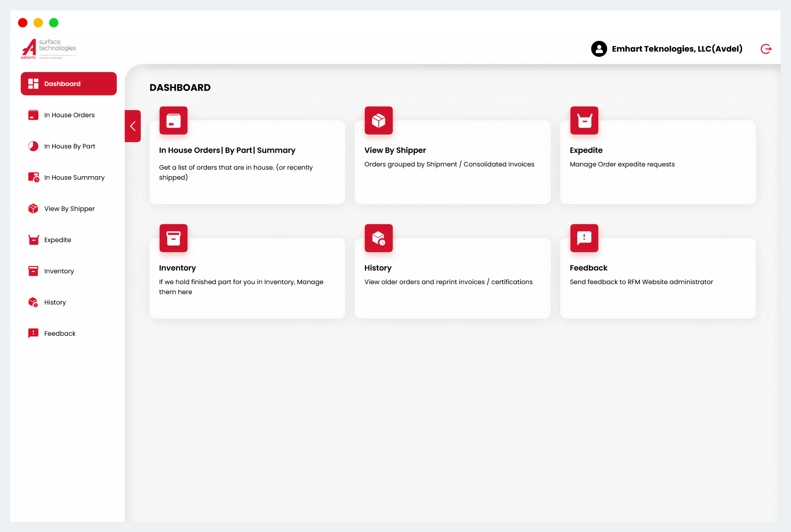This screenshot has width=791, height=532.
Task: Select the Feedback sidebar icon
Action: 33,333
